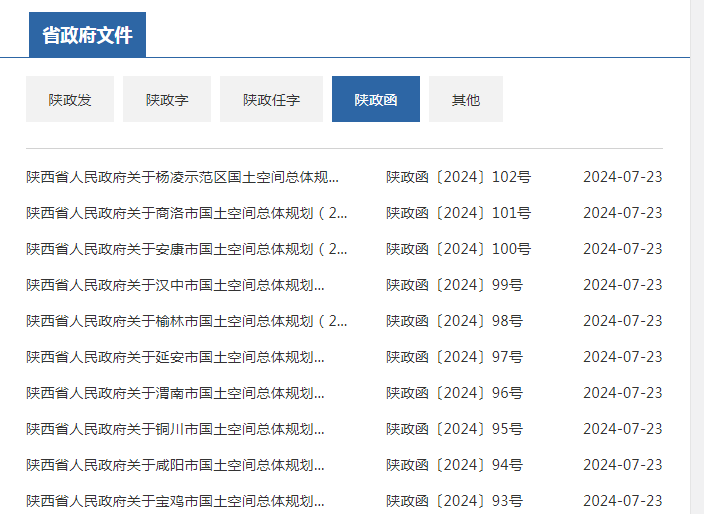The image size is (704, 514).
Task: Switch to the 陕政任字 tab
Action: tap(271, 99)
